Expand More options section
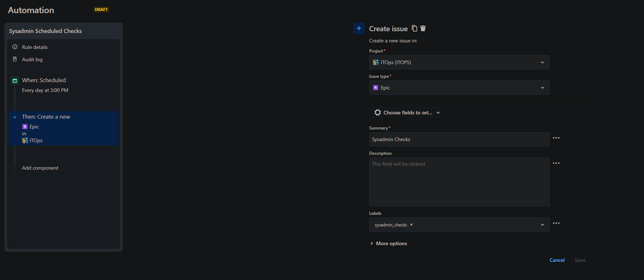 (388, 243)
